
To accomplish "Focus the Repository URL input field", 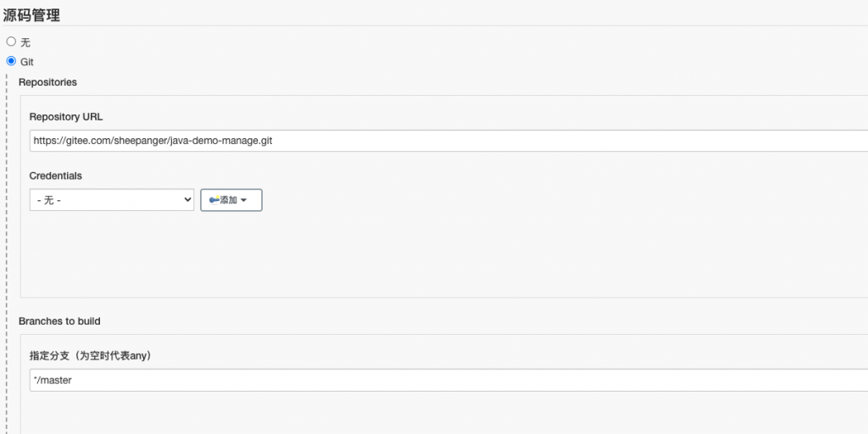I will [448, 141].
